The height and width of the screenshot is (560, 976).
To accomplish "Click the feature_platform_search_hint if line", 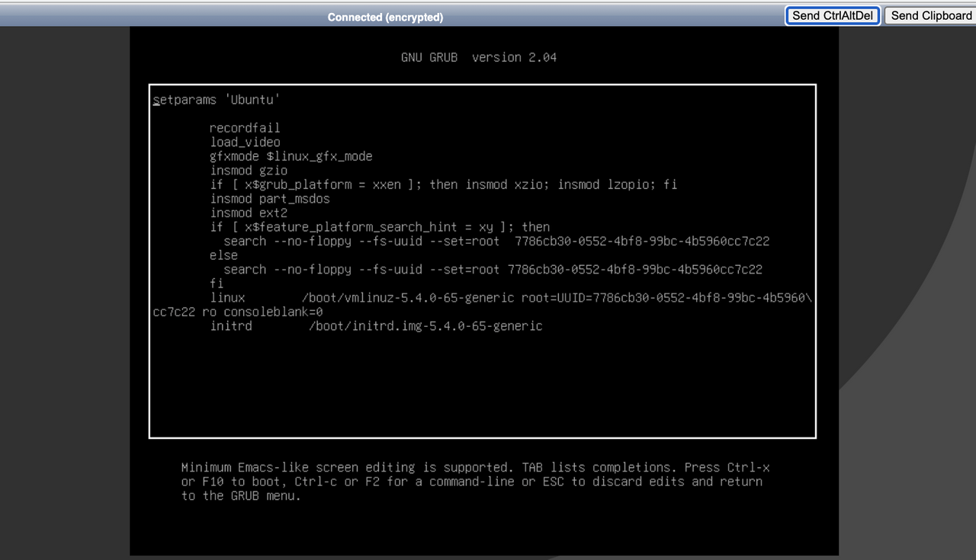I will [380, 227].
